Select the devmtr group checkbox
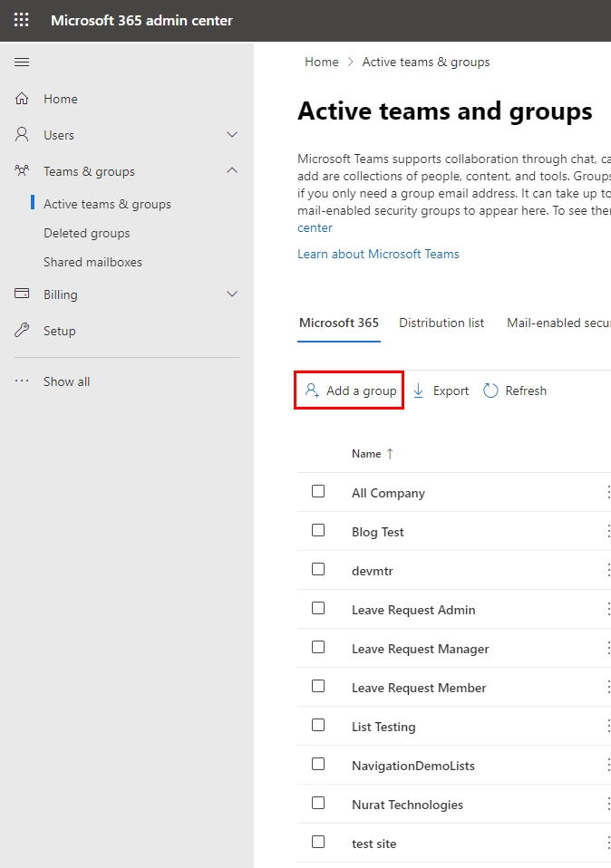This screenshot has width=611, height=868. 318,569
